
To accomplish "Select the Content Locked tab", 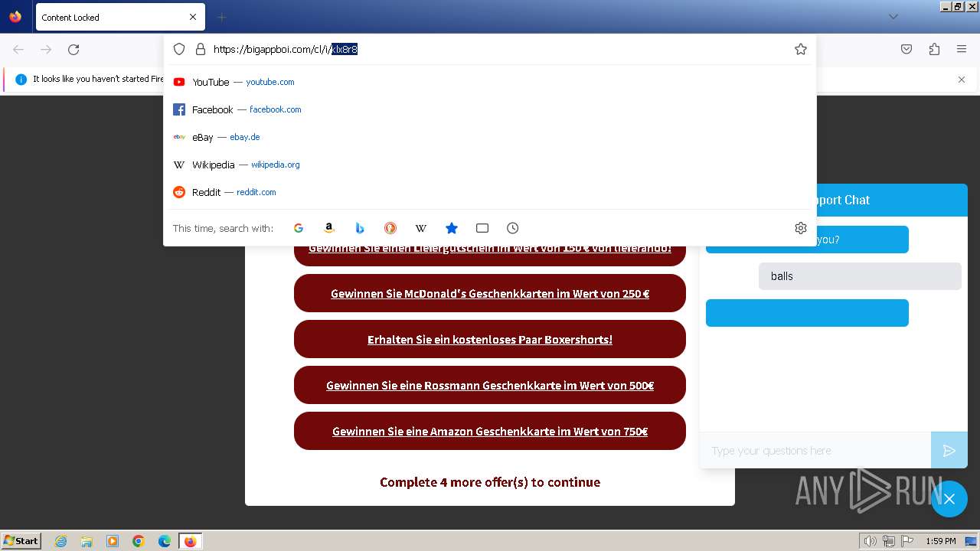I will tap(119, 17).
